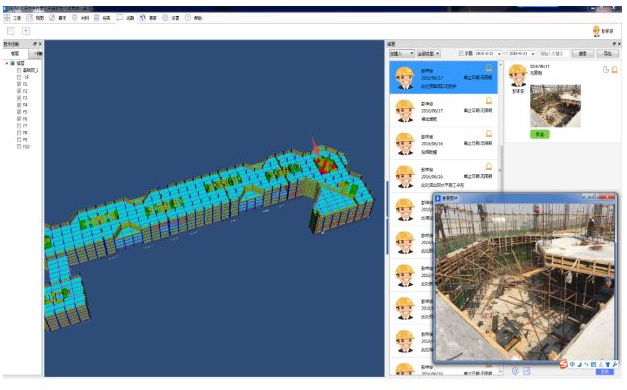Select the third discussion list entry
Screen dimensions: 627x390
[x=443, y=144]
